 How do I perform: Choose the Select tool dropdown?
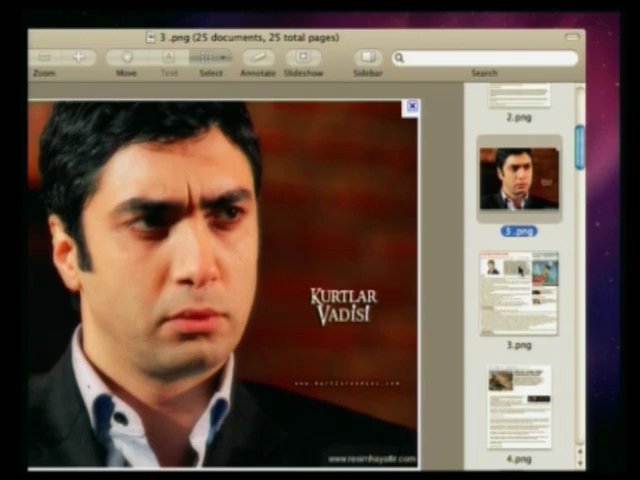[x=210, y=58]
